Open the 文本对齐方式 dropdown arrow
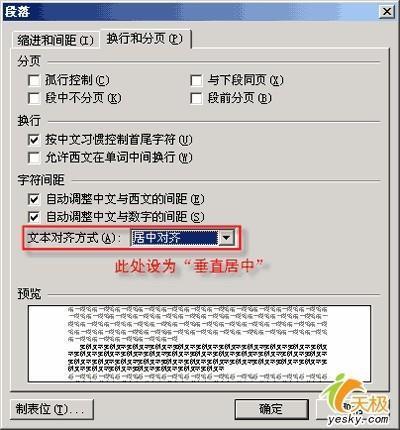This screenshot has width=400, height=430. point(226,238)
